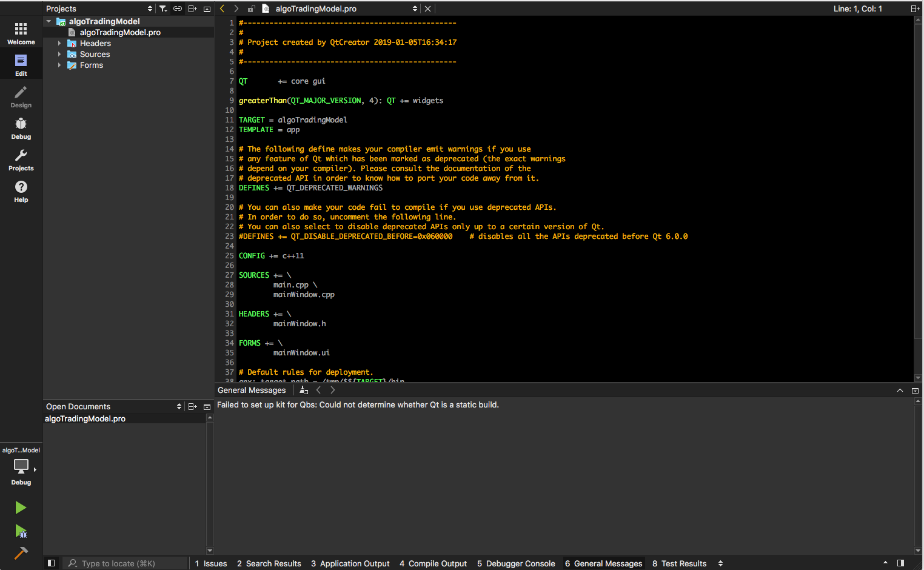Viewport: 924px width, 570px height.
Task: Open the Welcome mode
Action: tap(21, 33)
